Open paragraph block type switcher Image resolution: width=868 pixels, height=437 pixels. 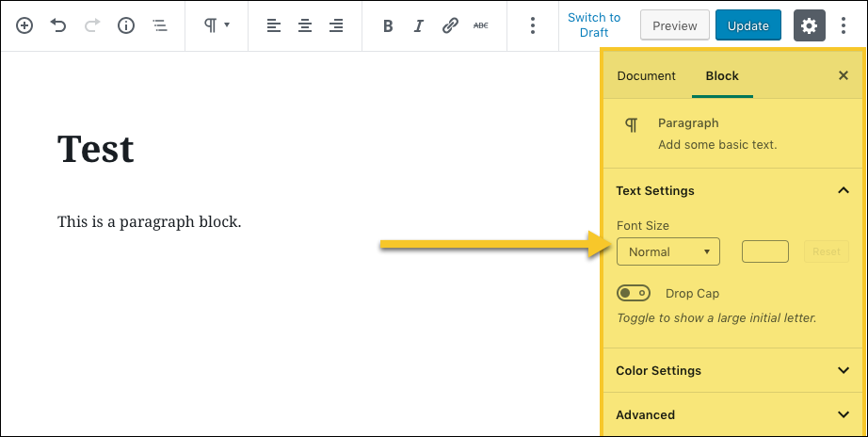[x=217, y=25]
